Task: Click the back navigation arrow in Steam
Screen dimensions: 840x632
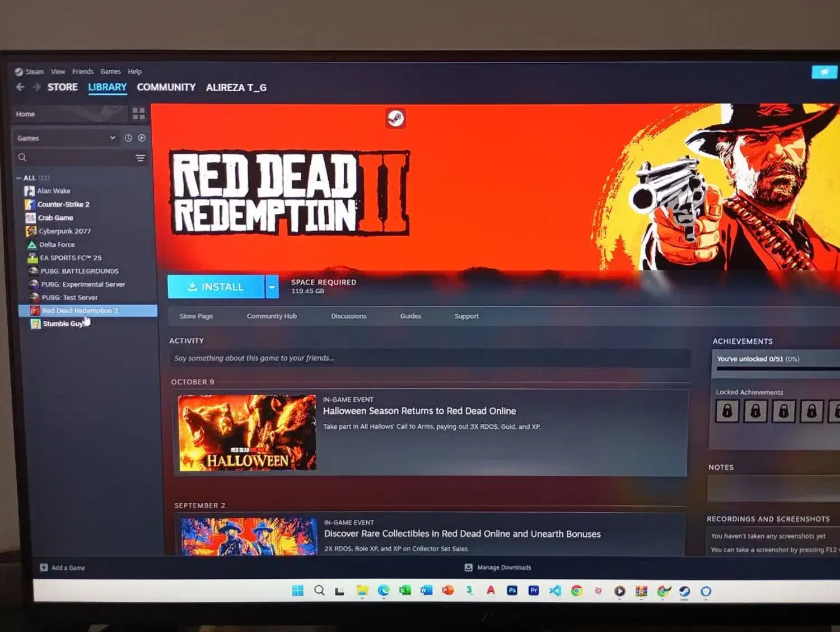Action: [20, 87]
